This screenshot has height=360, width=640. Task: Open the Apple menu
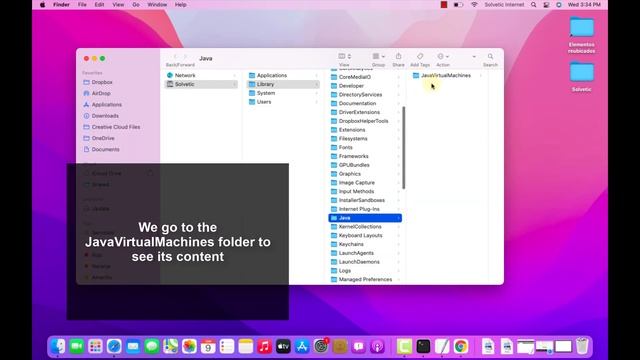coord(42,5)
